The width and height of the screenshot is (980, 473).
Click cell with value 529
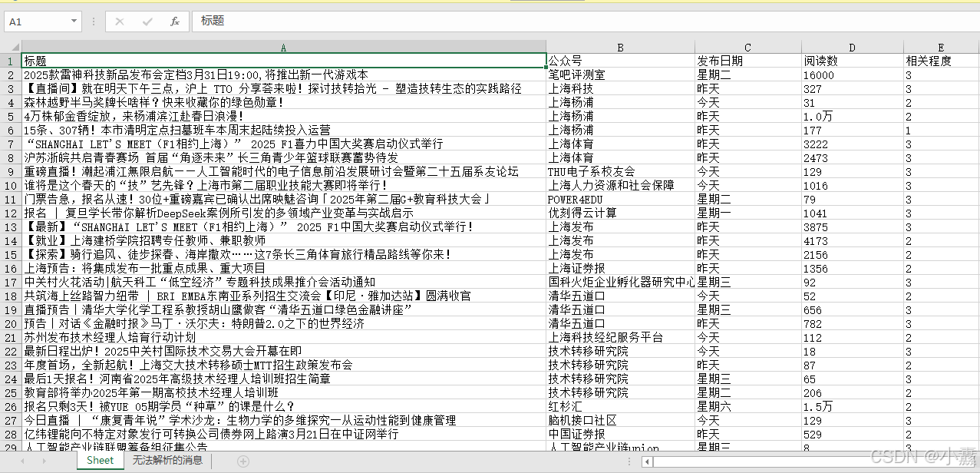852,434
